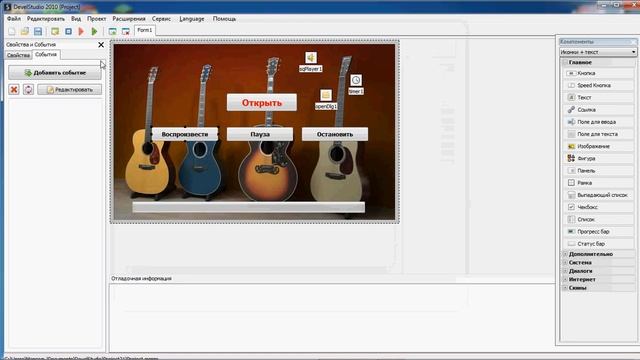Screen dimensions: 640x360
Task: Open the Сервис menu
Action: (161, 19)
